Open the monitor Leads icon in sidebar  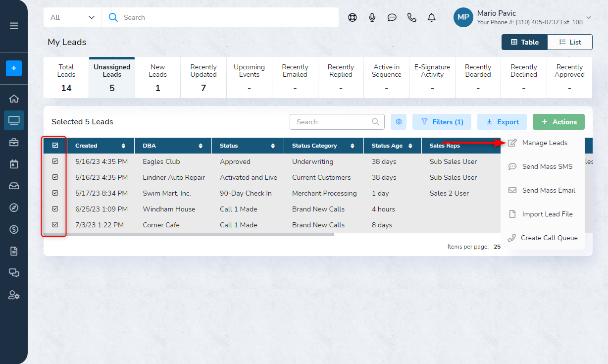click(14, 120)
